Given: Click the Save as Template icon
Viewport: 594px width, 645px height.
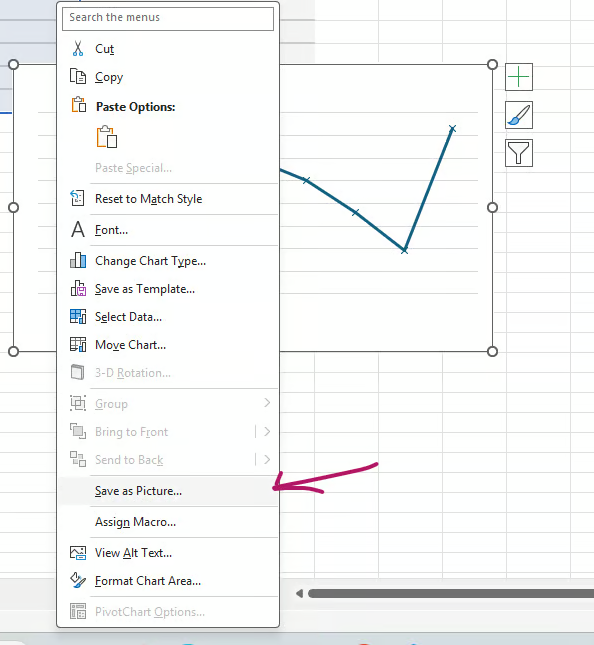Looking at the screenshot, I should [78, 288].
